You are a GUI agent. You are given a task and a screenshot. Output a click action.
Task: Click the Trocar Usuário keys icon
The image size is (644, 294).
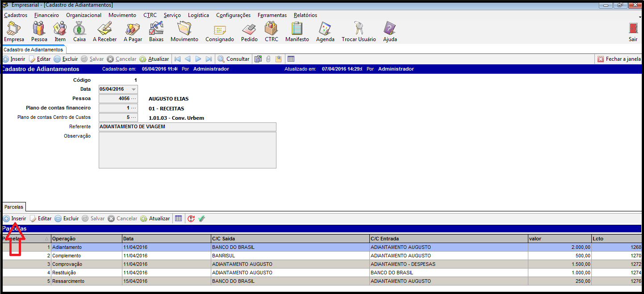click(359, 29)
